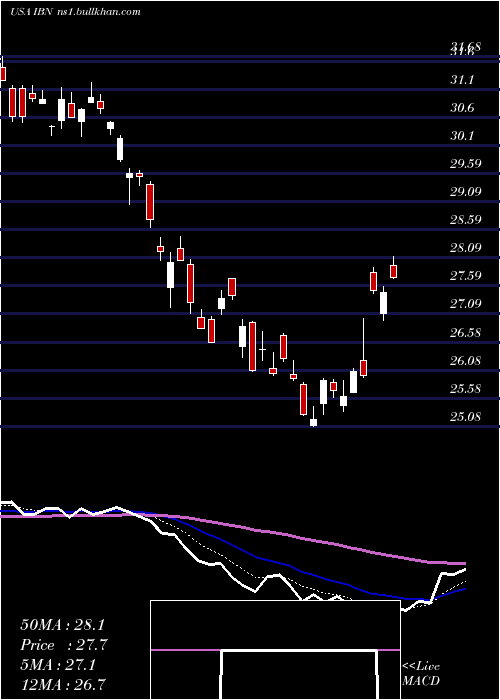The height and width of the screenshot is (700, 500).
Task: Click the 29.09 price axis label
Action: 465,192
